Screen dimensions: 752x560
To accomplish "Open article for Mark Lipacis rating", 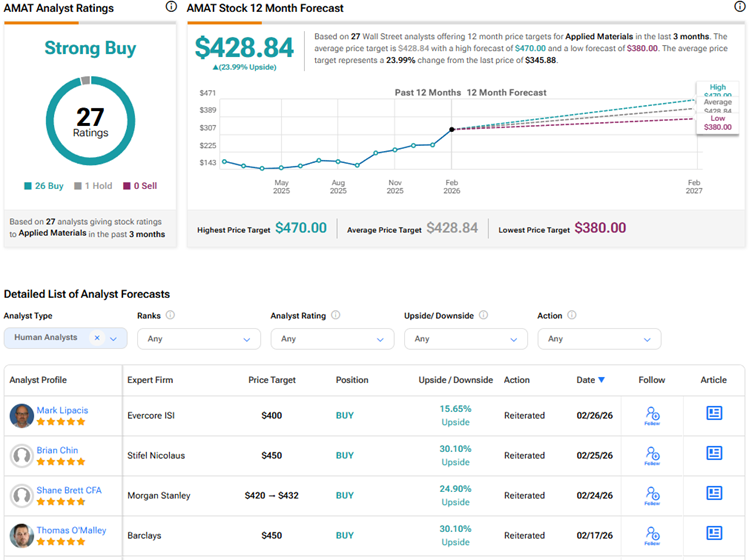I will tap(714, 413).
